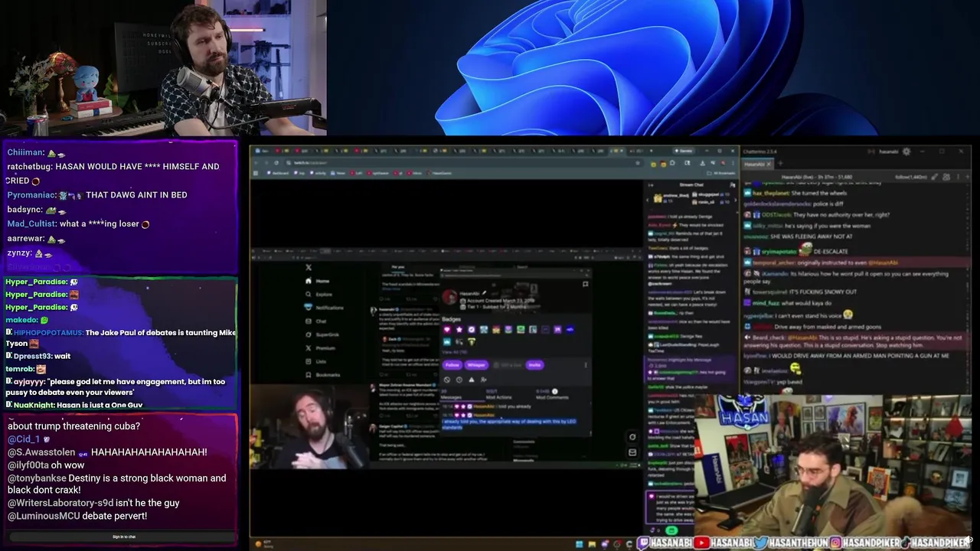Switch to the Mod Actions tab
The width and height of the screenshot is (980, 551).
click(x=499, y=395)
